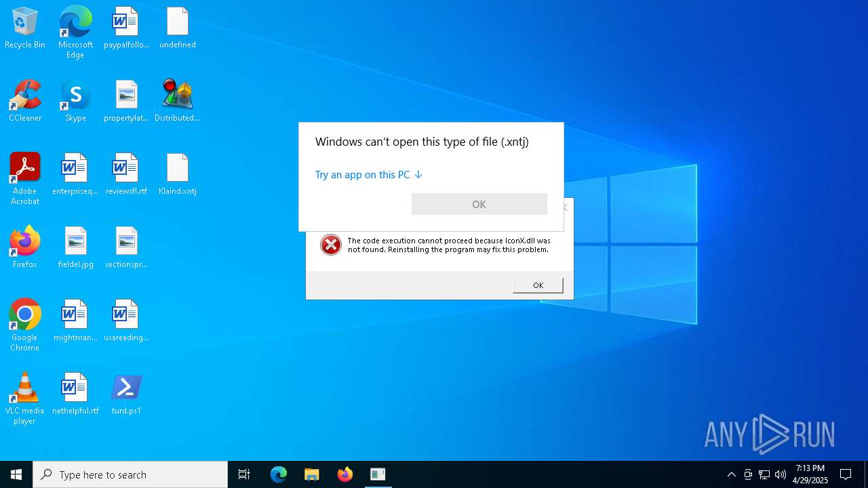
Task: Open the clock showing 7:13 PM
Action: pyautogui.click(x=810, y=474)
